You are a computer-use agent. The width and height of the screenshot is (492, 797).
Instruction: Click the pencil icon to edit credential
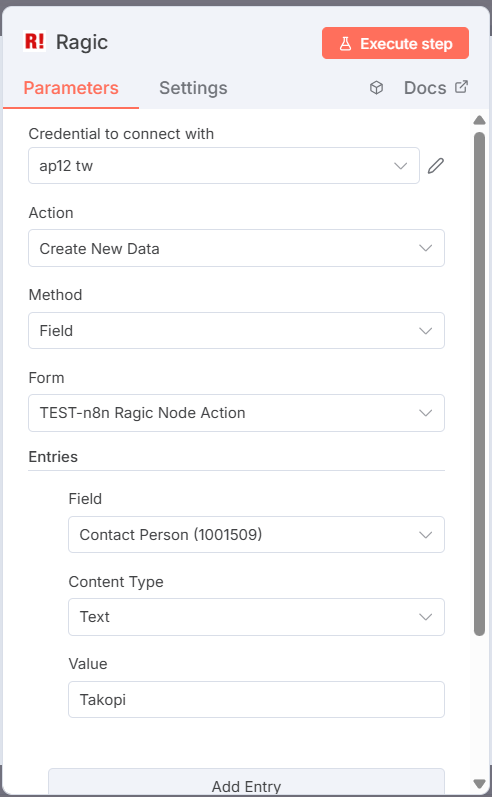click(436, 166)
